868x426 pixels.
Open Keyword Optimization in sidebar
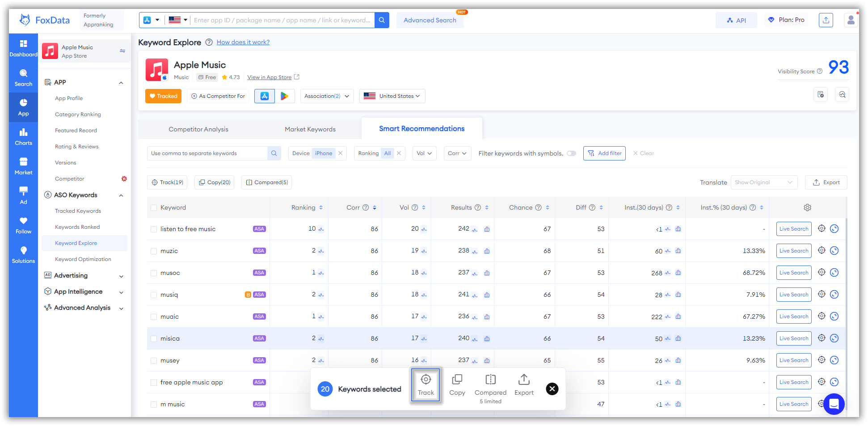tap(83, 259)
